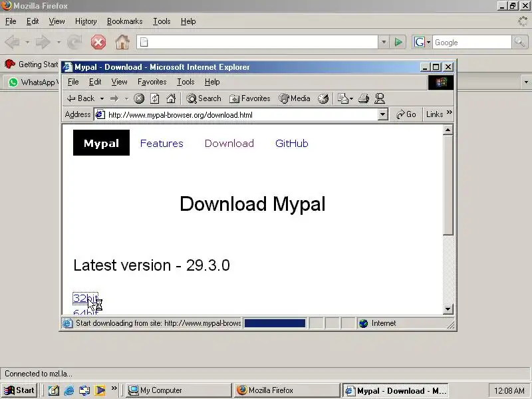Open the Firefox Tools menu
Screen dimensions: 532x399
coord(162,21)
